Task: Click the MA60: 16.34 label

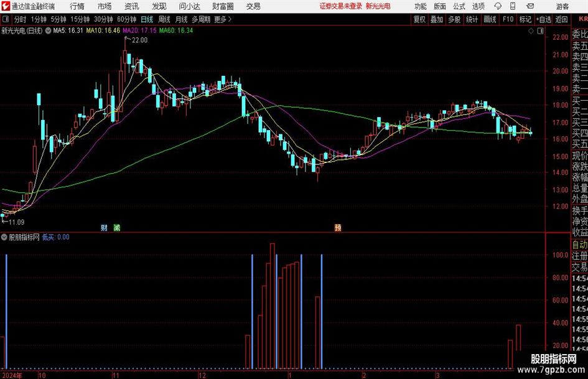Action: (176, 30)
